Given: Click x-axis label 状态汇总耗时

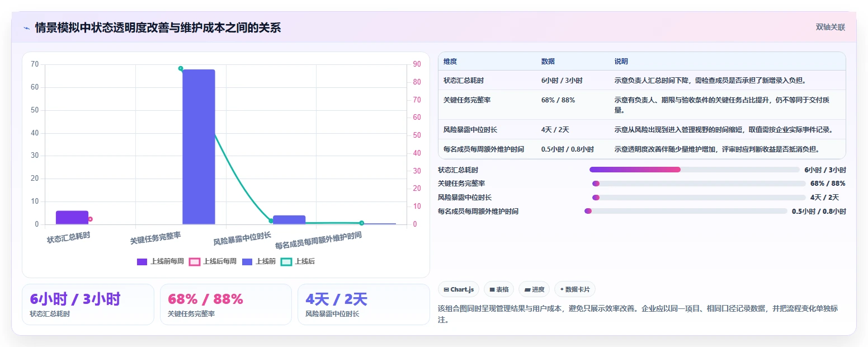Looking at the screenshot, I should click(x=68, y=237).
